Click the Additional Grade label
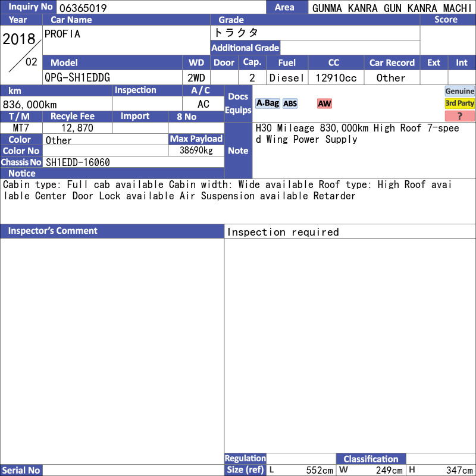This screenshot has width=476, height=476. (x=245, y=48)
